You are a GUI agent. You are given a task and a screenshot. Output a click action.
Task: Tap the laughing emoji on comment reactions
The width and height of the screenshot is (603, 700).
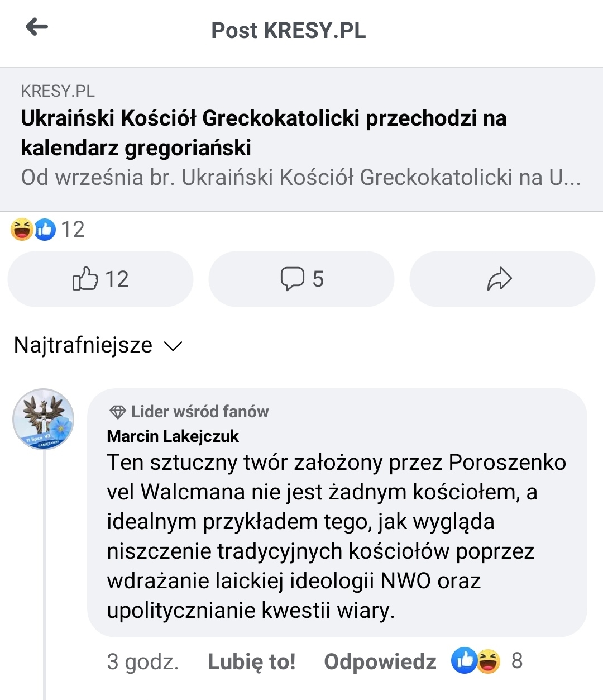[489, 661]
